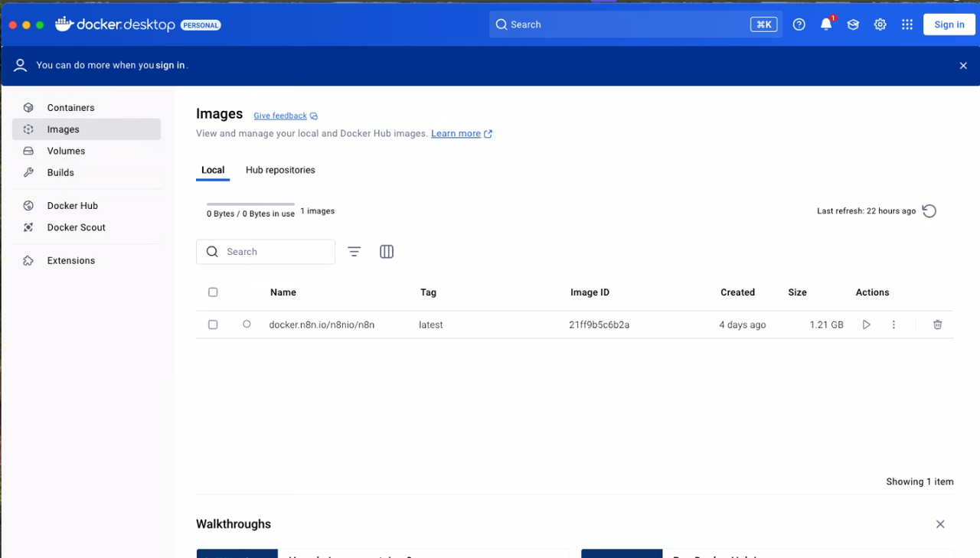
Task: Open the apps grid icon in header
Action: pyautogui.click(x=907, y=24)
